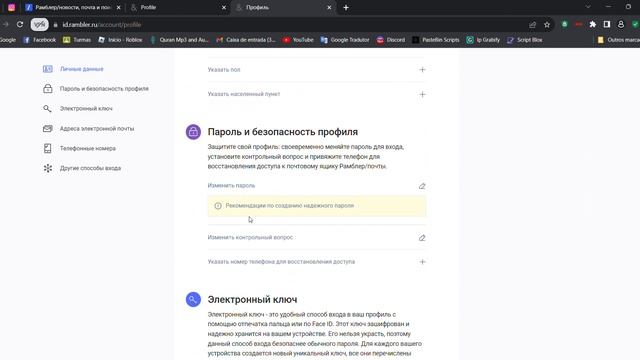Share this page using address bar icon
640x360 pixels.
click(x=533, y=25)
